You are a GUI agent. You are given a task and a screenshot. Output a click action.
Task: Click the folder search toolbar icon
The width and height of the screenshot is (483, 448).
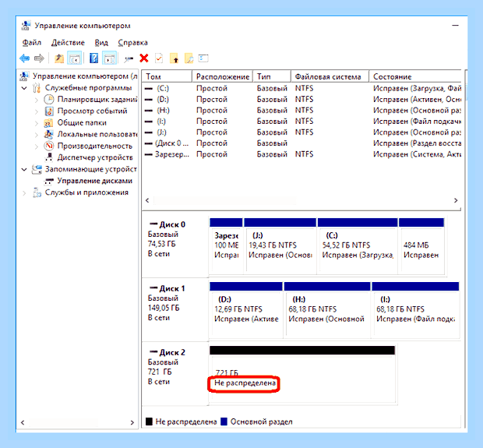coord(189,58)
